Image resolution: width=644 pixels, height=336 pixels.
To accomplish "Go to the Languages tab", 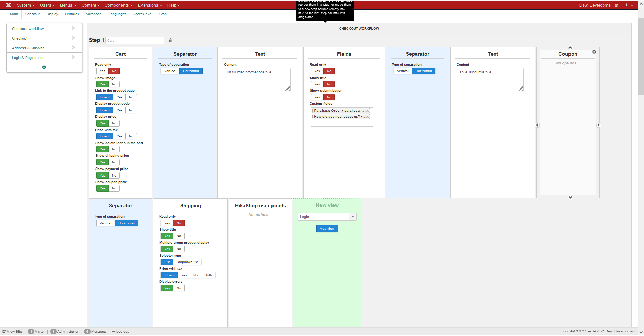I will point(117,14).
